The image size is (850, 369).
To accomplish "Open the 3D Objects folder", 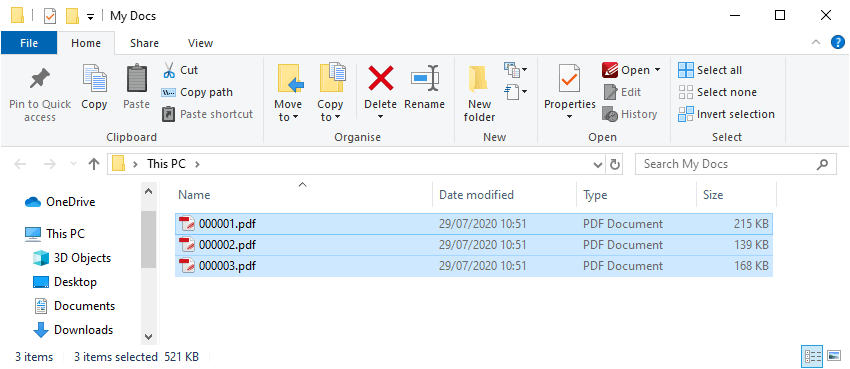I will coord(72,258).
